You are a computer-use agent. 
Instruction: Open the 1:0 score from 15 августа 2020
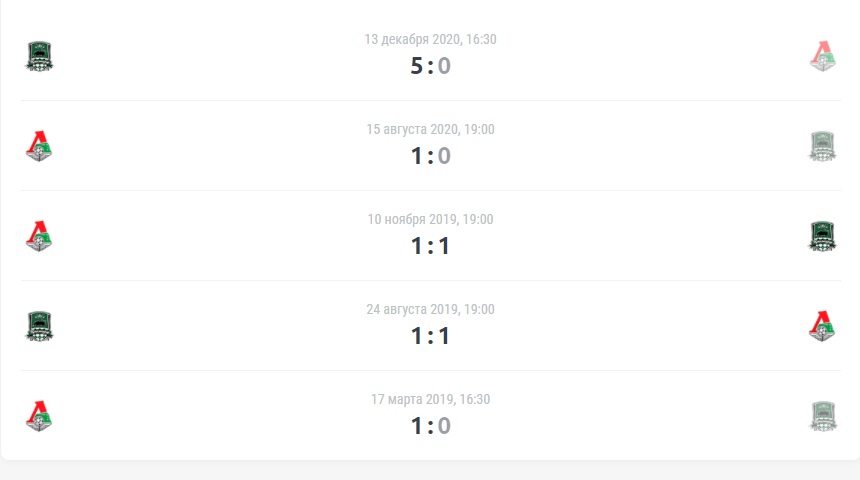(x=431, y=156)
